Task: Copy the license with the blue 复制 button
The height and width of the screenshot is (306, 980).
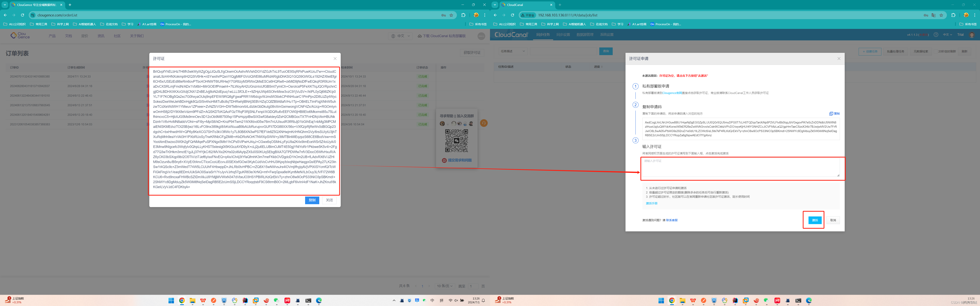Action: pyautogui.click(x=312, y=200)
